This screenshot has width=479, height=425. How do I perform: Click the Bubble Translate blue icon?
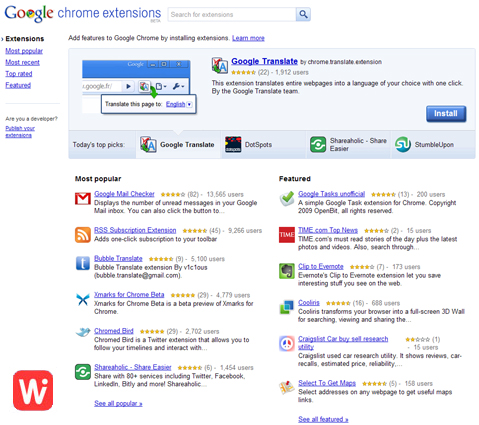[x=83, y=263]
